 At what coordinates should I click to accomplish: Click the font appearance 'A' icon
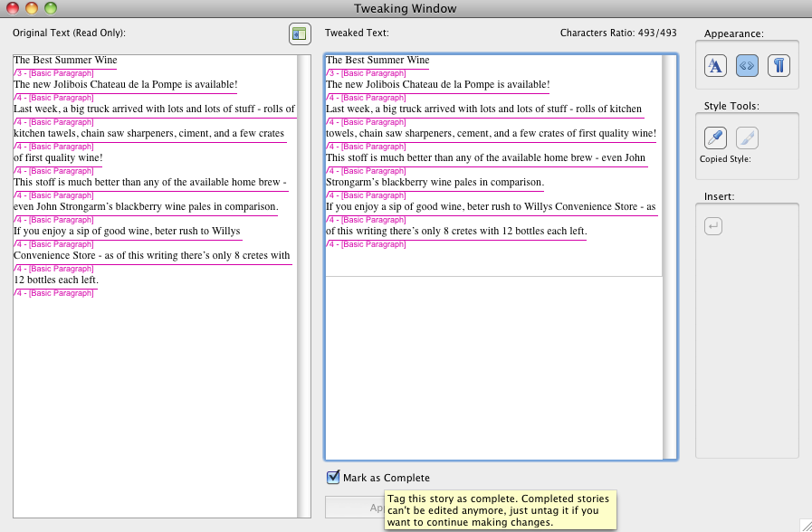click(715, 66)
